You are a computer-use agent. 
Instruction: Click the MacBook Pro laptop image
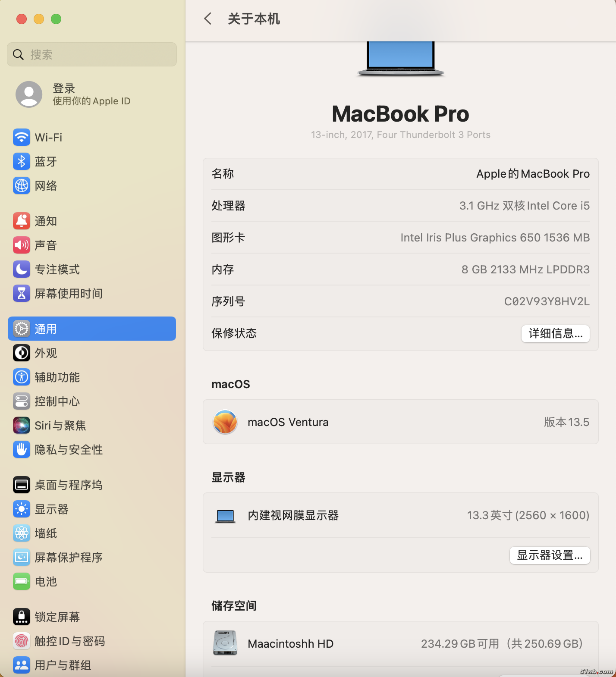[x=401, y=59]
